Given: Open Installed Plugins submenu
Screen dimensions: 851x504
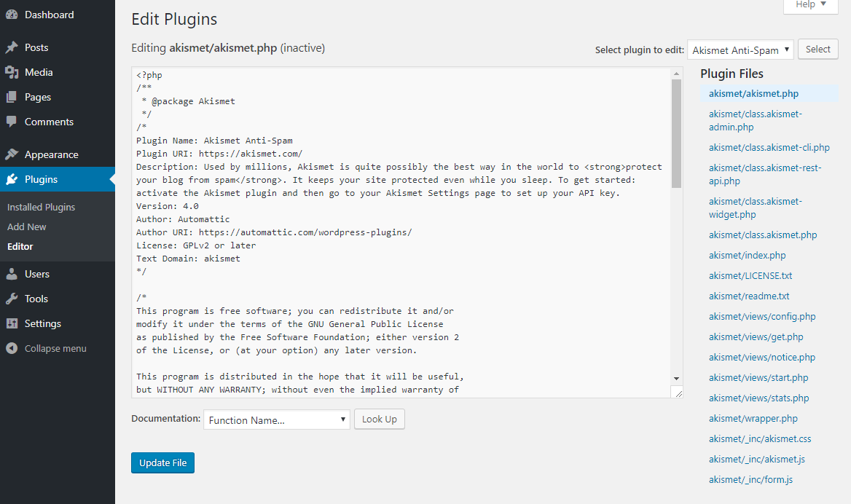Looking at the screenshot, I should [x=42, y=208].
